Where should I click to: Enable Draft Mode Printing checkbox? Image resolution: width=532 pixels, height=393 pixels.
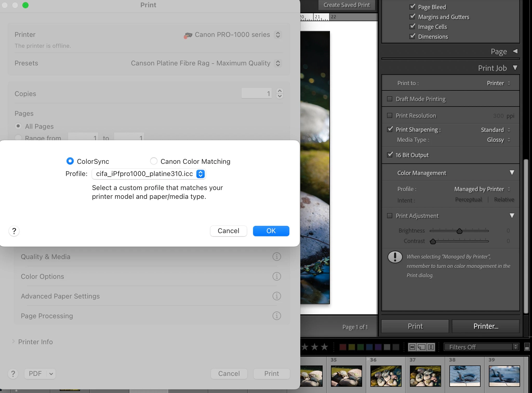click(390, 99)
